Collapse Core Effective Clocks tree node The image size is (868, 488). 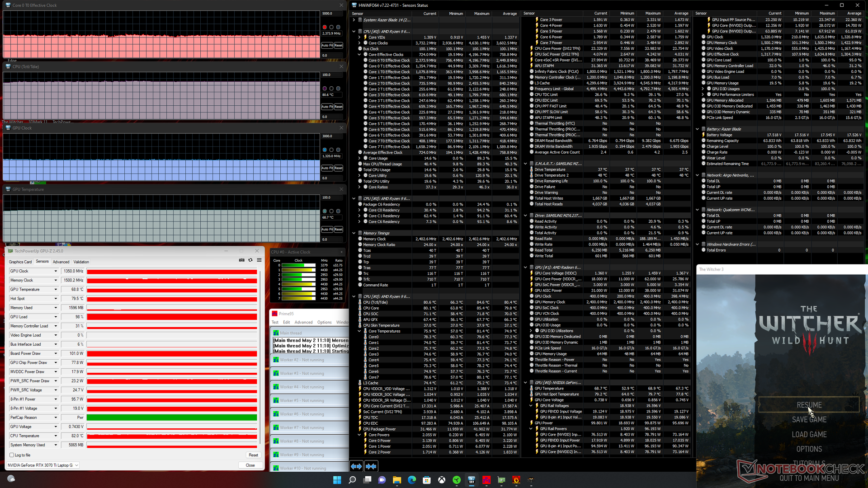360,55
